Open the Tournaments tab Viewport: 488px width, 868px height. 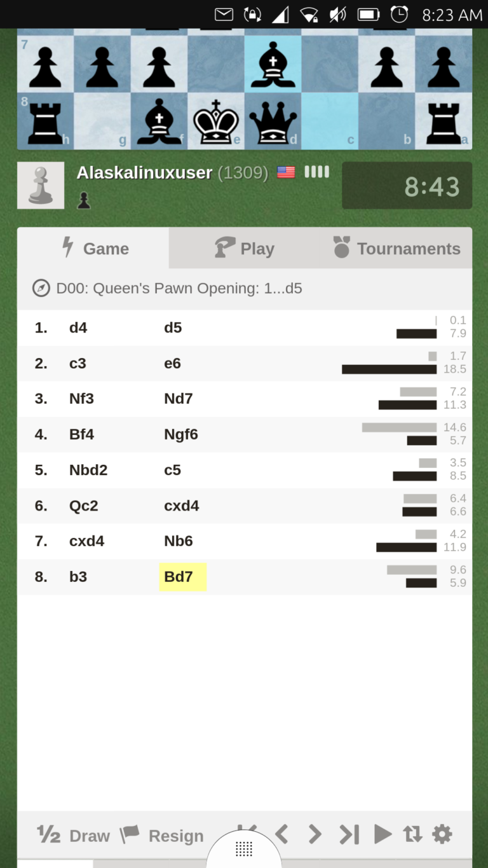[x=396, y=249]
